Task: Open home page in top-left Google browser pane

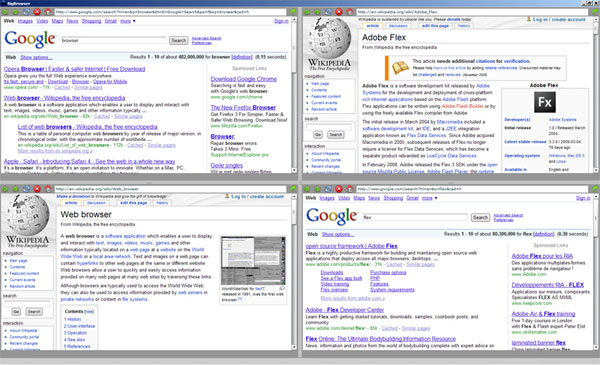Action: [48, 12]
